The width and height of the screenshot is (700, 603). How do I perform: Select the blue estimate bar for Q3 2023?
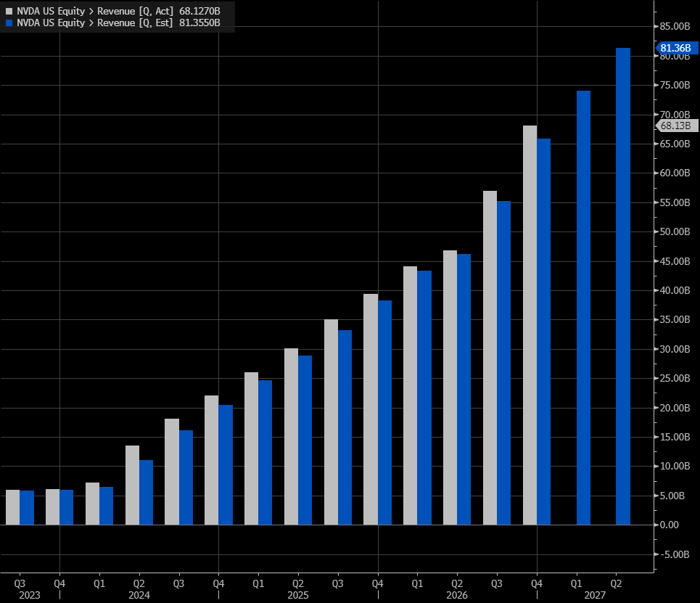click(x=27, y=508)
